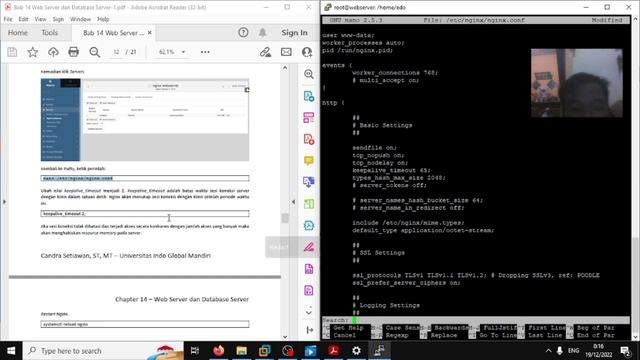
Task: Open Acrobat help question mark icon
Action: coord(243,32)
